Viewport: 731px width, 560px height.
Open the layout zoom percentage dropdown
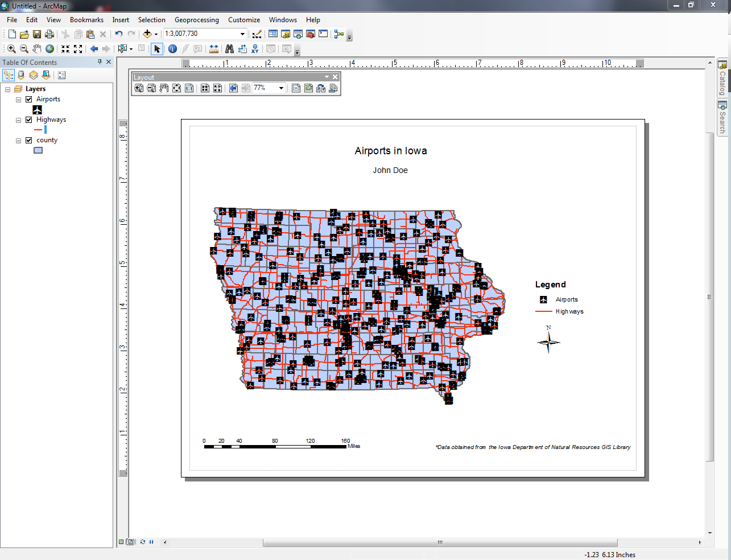281,88
